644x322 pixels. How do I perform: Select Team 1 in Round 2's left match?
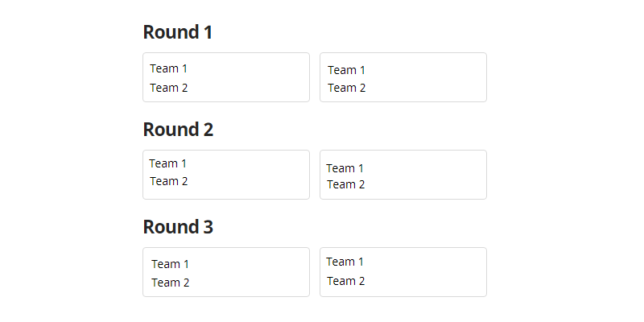click(167, 163)
